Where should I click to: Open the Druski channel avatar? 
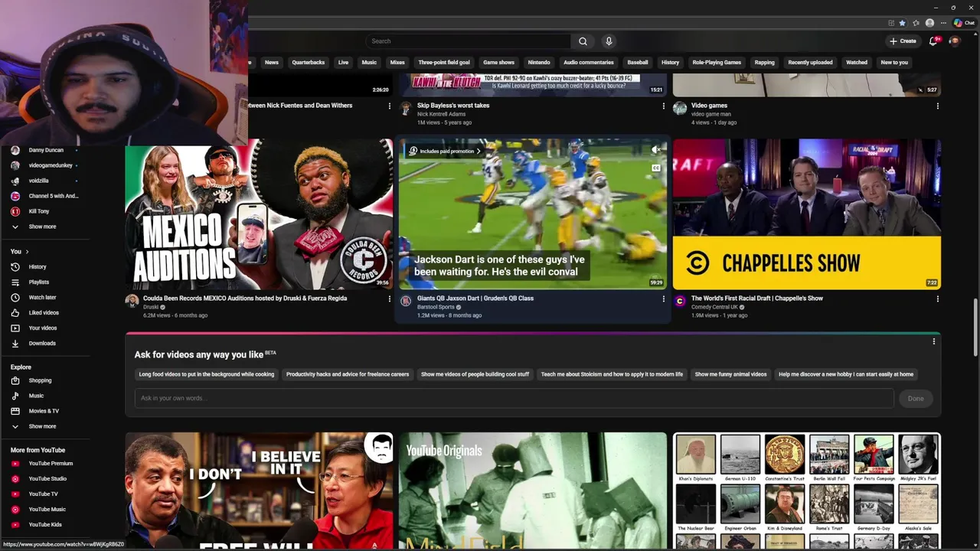[x=132, y=301]
